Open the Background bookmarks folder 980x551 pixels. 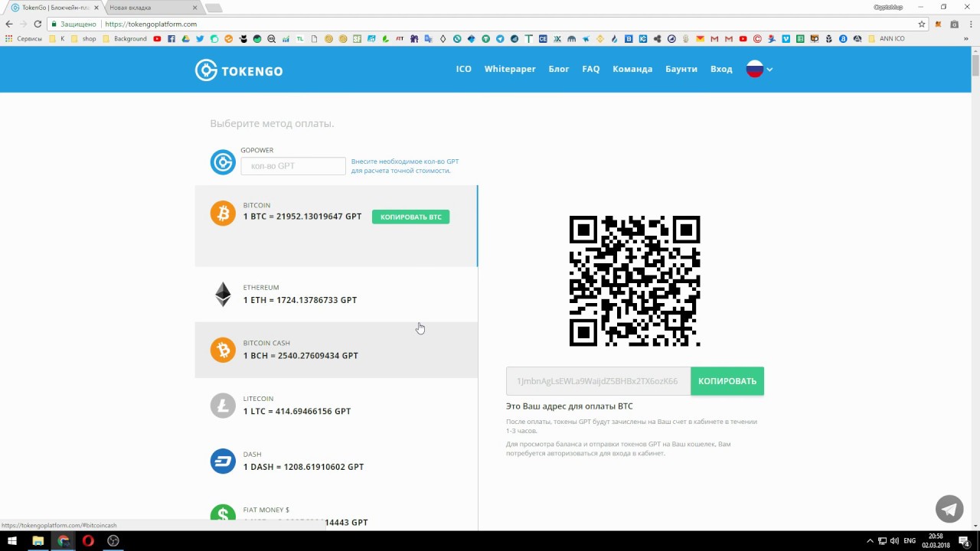coord(124,38)
